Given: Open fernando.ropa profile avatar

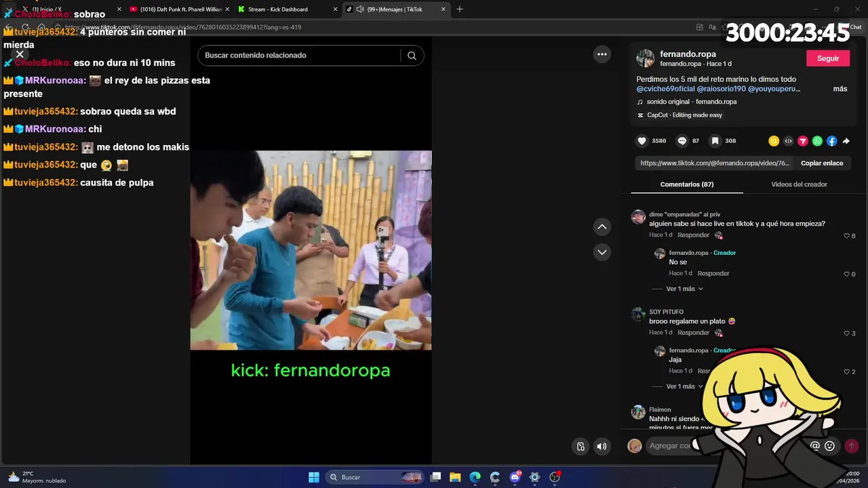Looking at the screenshot, I should (x=645, y=58).
